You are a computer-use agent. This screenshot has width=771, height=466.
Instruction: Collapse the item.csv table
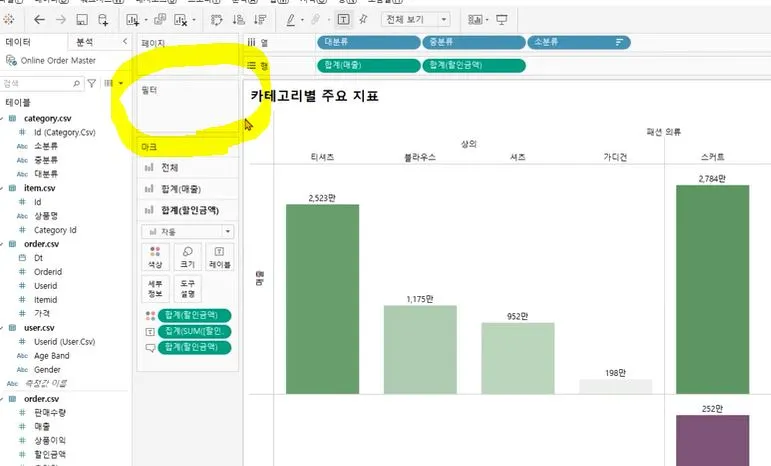(2, 188)
